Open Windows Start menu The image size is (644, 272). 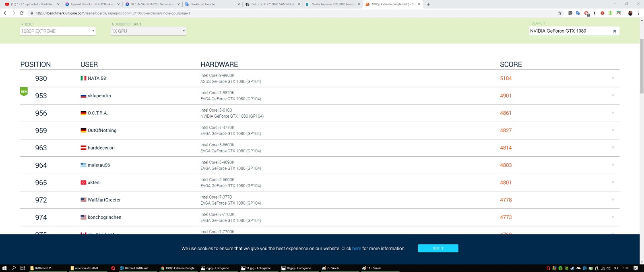[x=4, y=268]
